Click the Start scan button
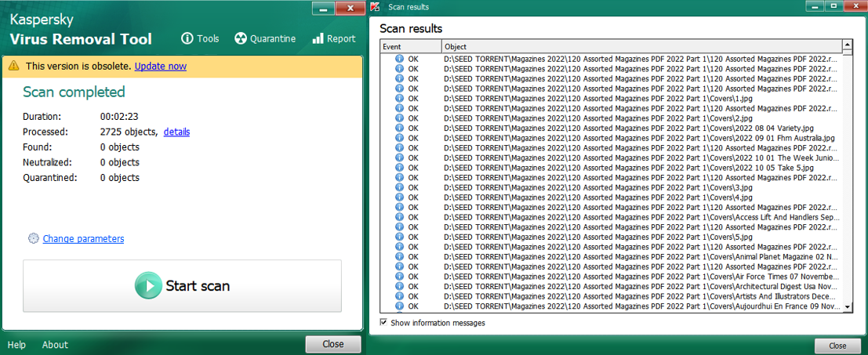The image size is (868, 355). pyautogui.click(x=182, y=286)
